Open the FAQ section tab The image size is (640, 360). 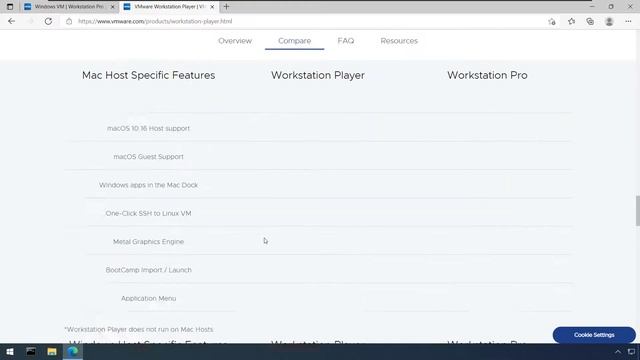click(346, 41)
